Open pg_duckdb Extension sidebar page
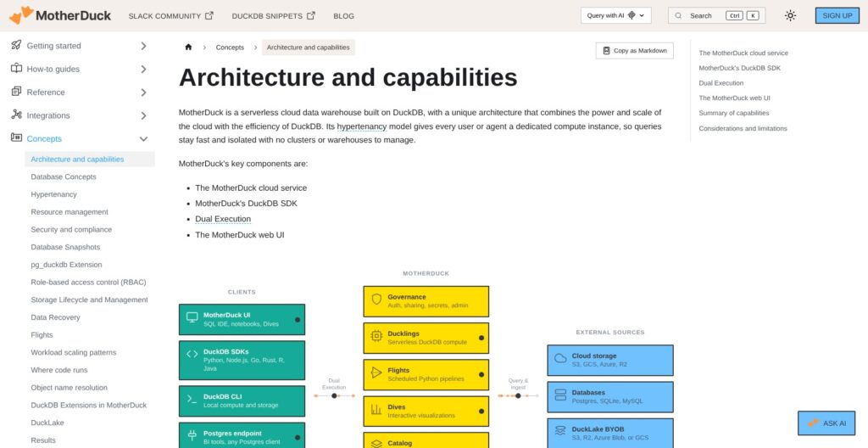The width and height of the screenshot is (868, 448). point(66,265)
